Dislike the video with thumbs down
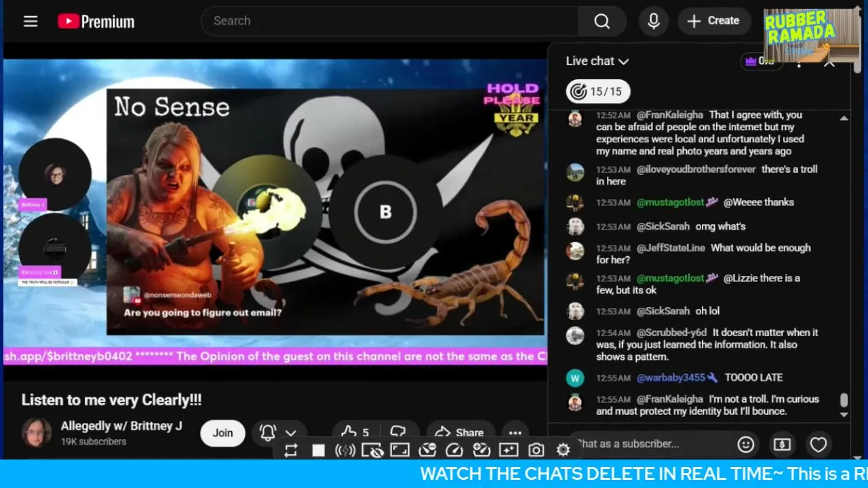This screenshot has width=868, height=488. coord(398,432)
